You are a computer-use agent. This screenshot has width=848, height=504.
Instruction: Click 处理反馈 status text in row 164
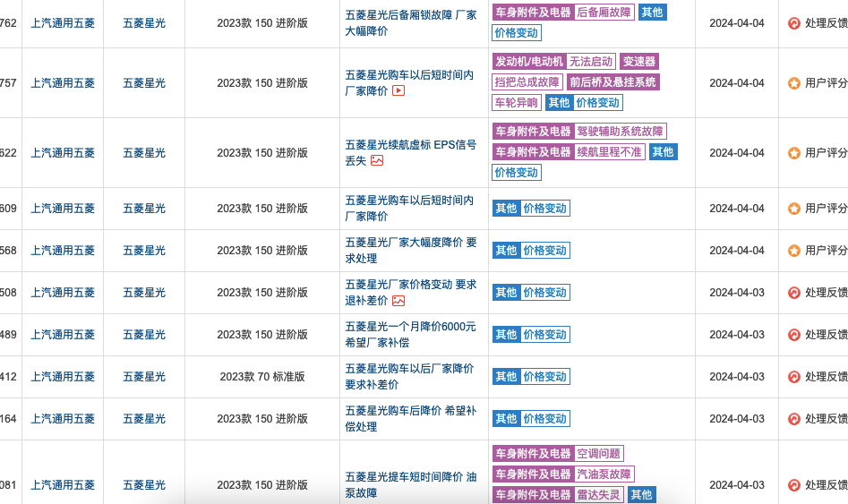click(x=826, y=419)
